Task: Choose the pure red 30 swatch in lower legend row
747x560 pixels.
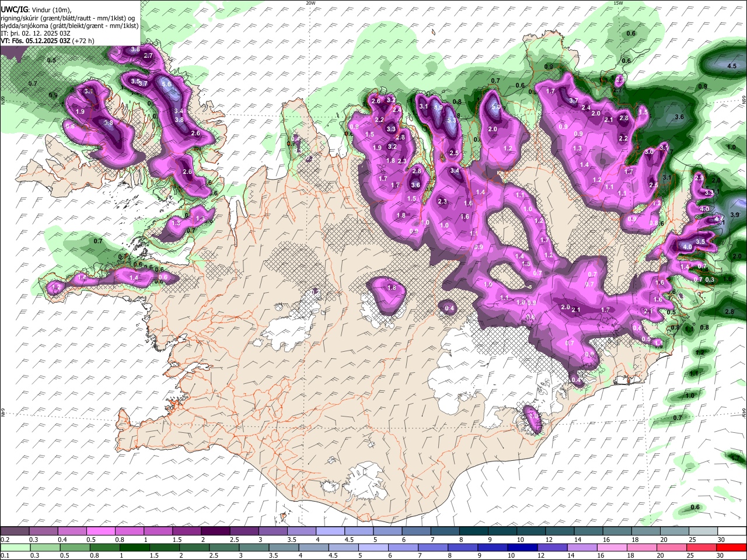Action: [731, 547]
